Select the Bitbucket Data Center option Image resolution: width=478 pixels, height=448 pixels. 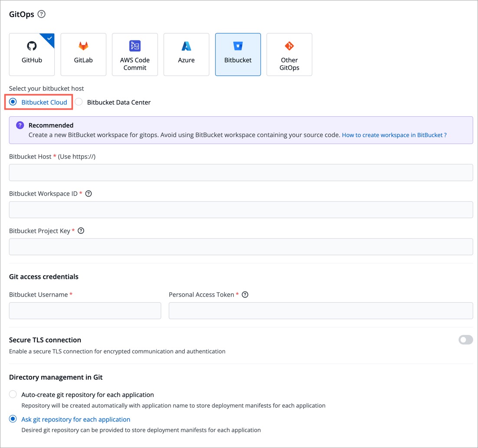click(x=79, y=102)
